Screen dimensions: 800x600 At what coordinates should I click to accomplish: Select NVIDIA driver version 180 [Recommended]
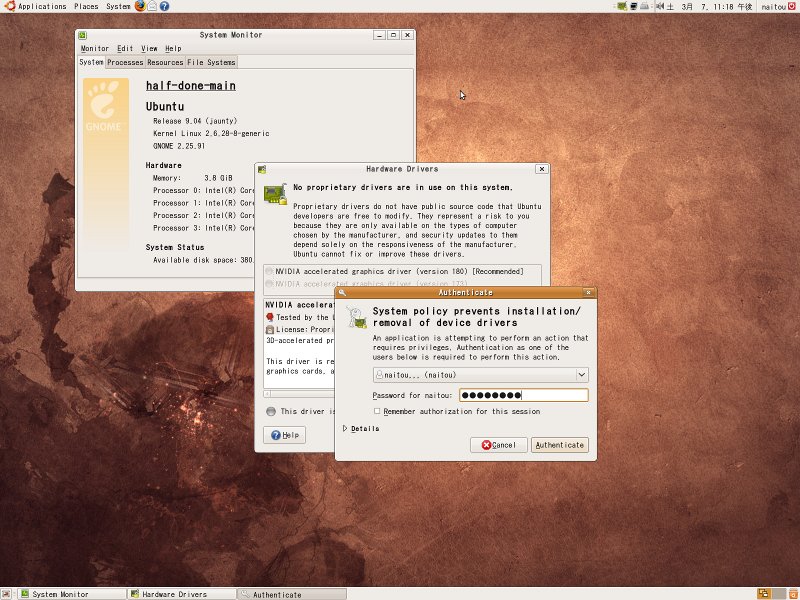[399, 271]
